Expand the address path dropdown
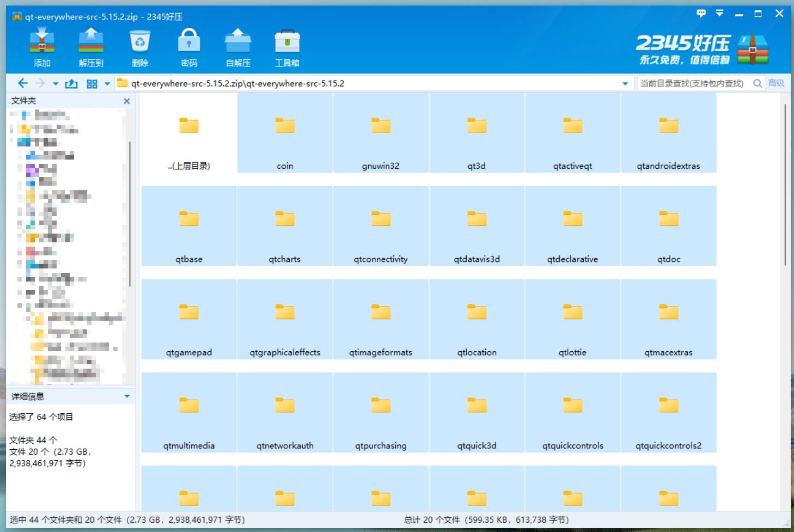 625,84
